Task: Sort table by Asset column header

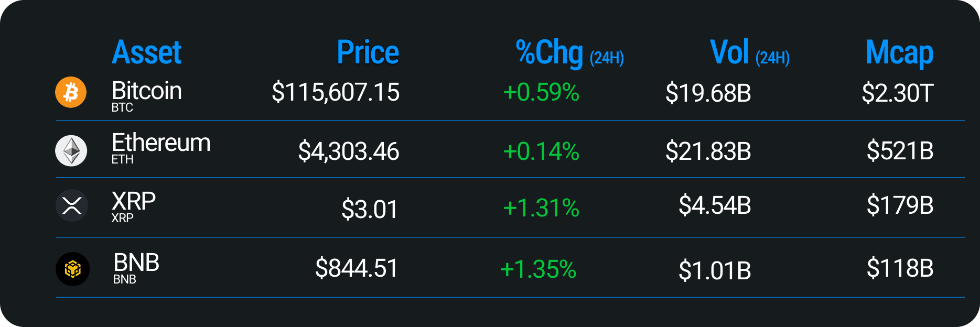Action: pos(146,52)
